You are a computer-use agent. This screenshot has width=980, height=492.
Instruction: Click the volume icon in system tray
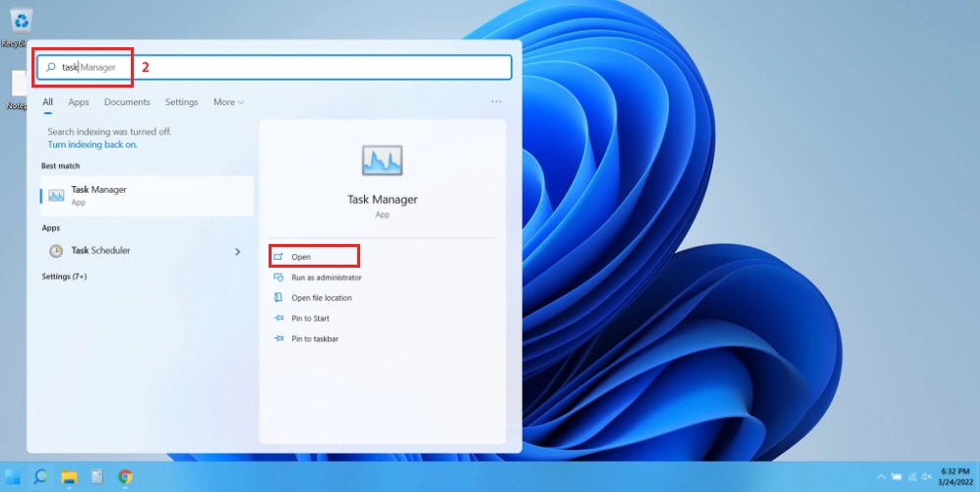click(x=927, y=477)
